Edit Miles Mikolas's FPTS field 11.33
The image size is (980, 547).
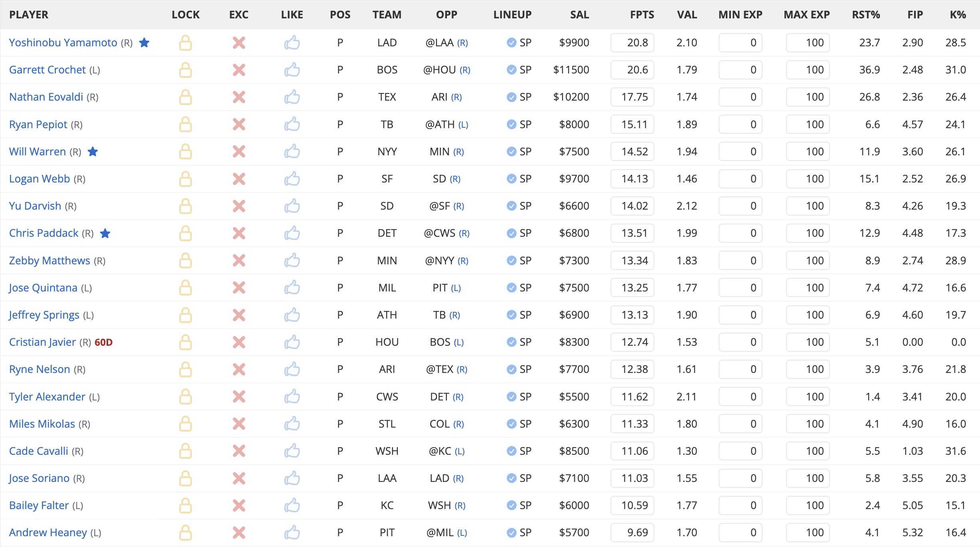632,424
